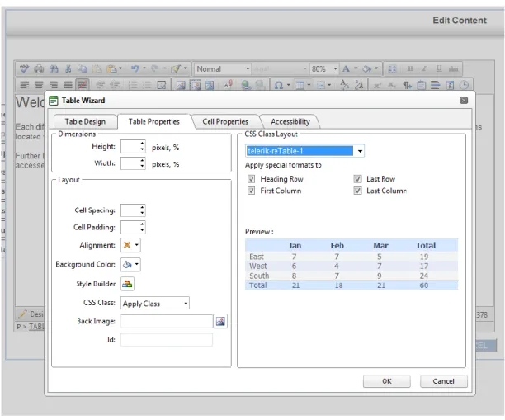Screen dimensions: 505x420
Task: Run the spell check tool in editor toolbar
Action: tap(24, 69)
